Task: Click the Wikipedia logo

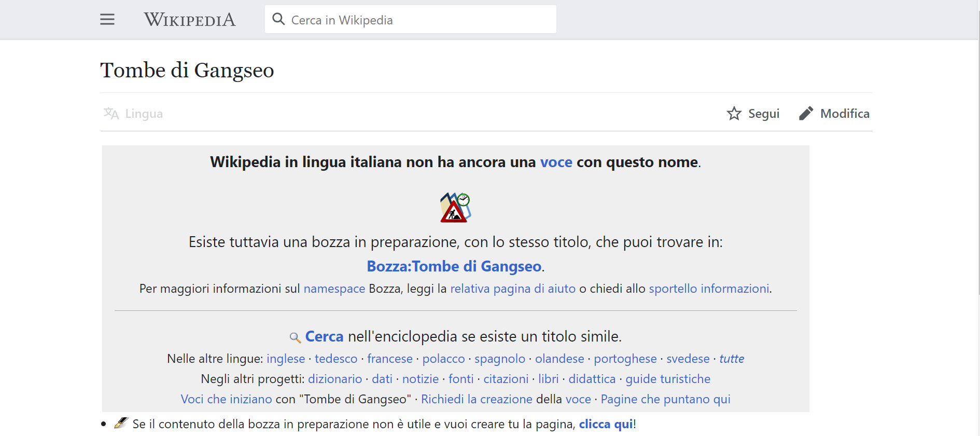Action: pos(190,20)
